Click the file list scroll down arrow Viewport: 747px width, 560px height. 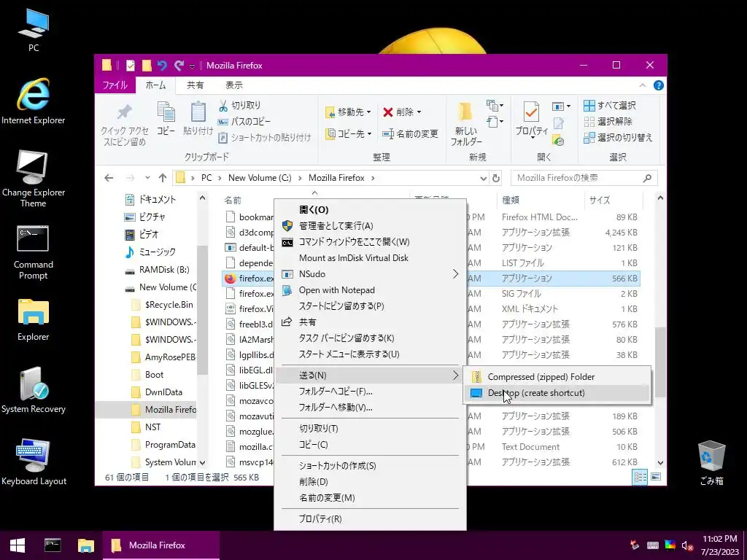coord(660,463)
